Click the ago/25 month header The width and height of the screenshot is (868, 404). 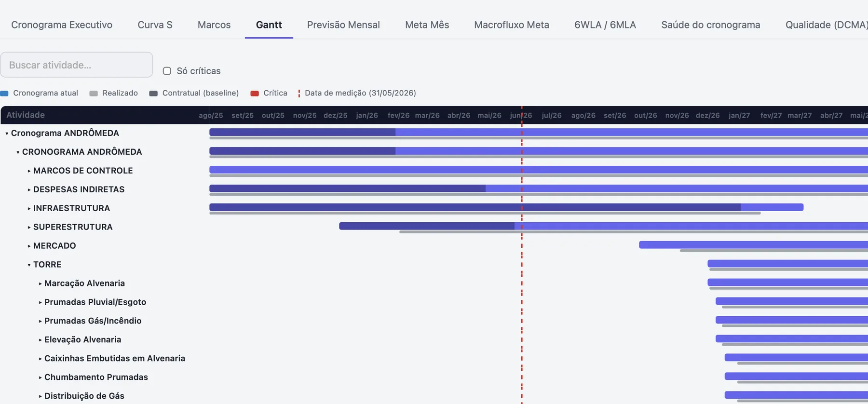coord(211,116)
